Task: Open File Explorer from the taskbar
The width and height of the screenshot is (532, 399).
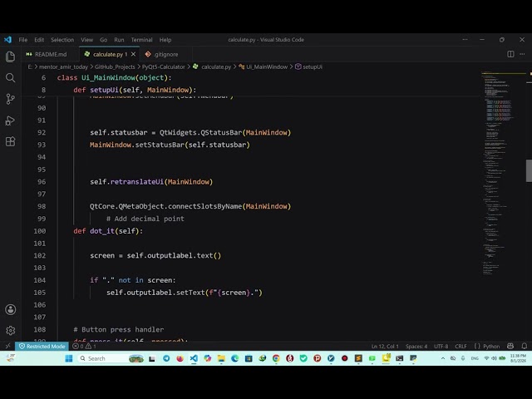Action: 221,358
